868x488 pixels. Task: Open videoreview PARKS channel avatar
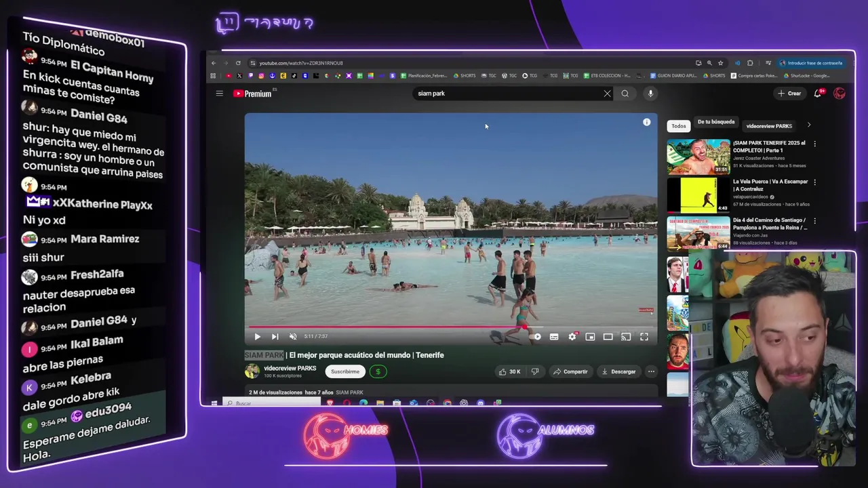(252, 371)
